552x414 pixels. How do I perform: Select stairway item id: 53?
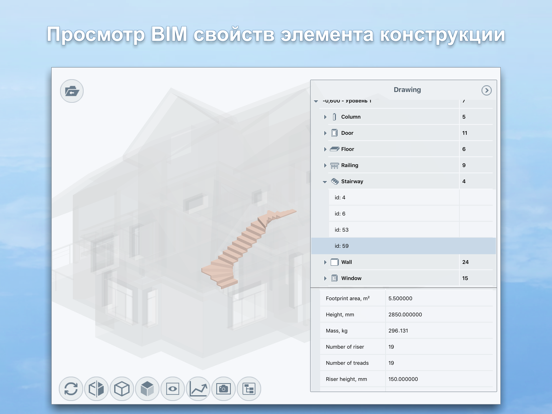click(403, 230)
